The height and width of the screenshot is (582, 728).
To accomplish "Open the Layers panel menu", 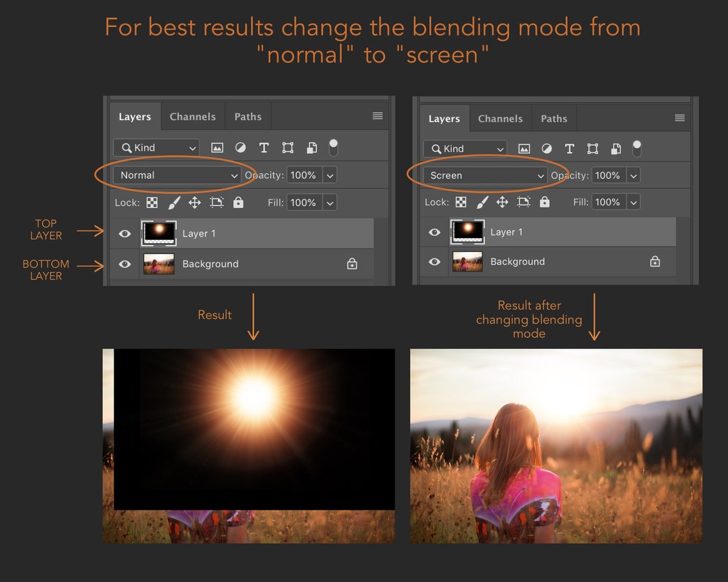I will point(377,116).
